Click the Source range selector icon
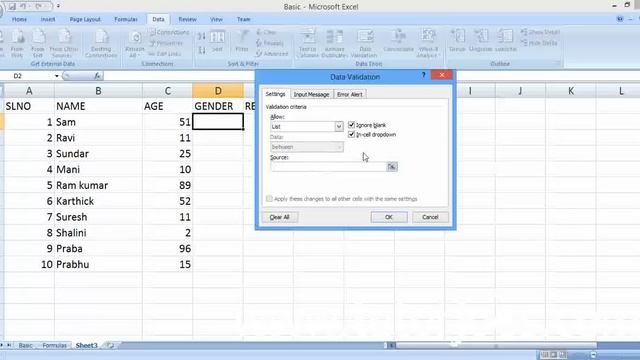The image size is (640, 360). tap(391, 167)
